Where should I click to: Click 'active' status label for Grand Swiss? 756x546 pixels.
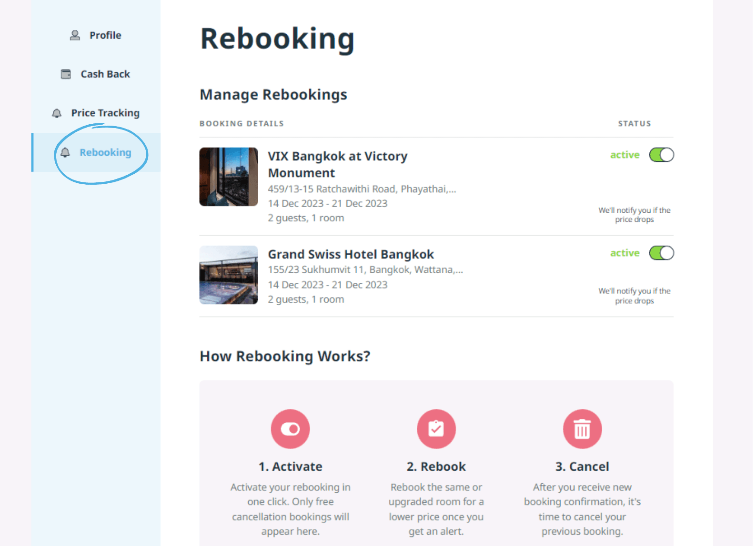click(625, 253)
